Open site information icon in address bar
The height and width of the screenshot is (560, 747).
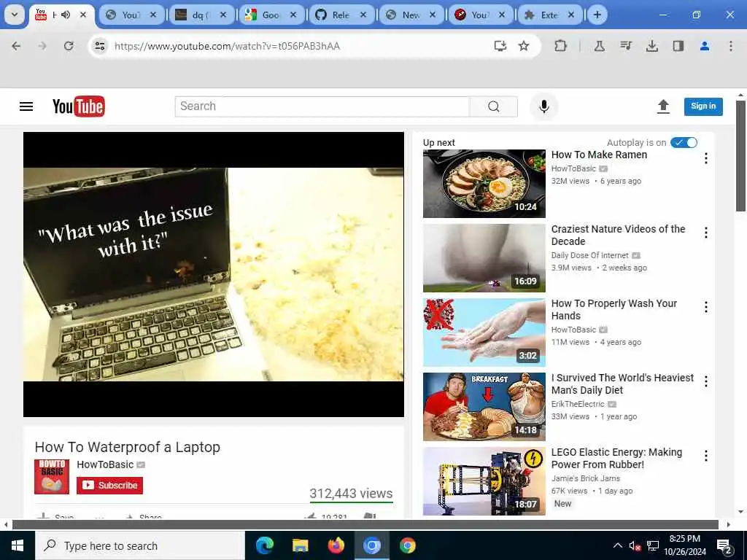click(99, 46)
